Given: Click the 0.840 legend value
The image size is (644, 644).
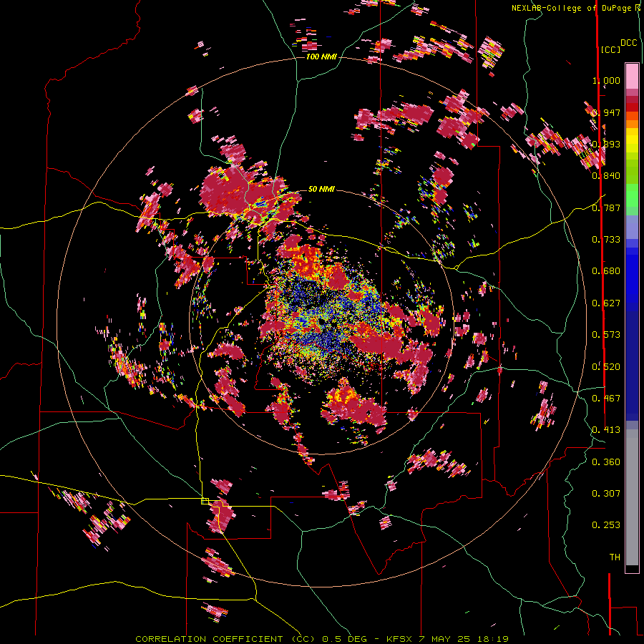Looking at the screenshot, I should tap(606, 176).
